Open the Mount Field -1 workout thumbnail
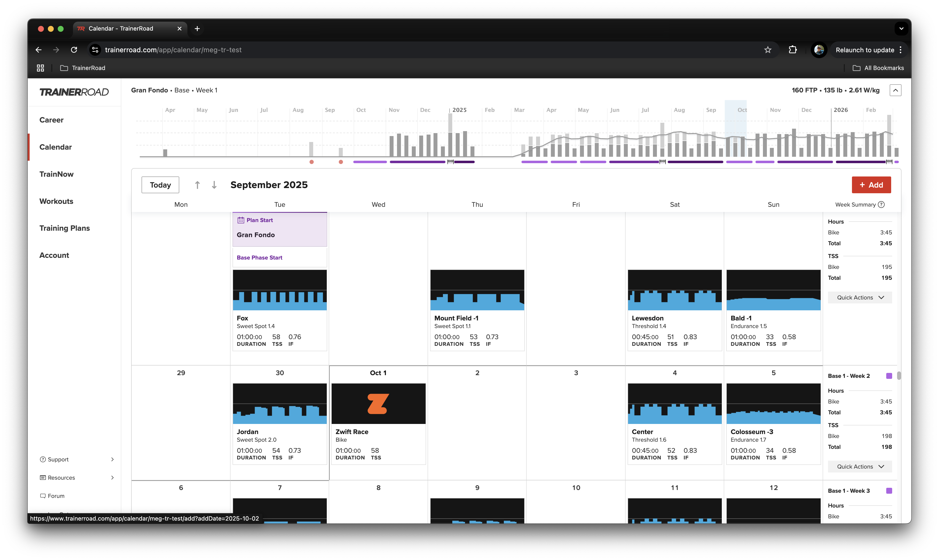Viewport: 939px width, 560px height. [477, 290]
